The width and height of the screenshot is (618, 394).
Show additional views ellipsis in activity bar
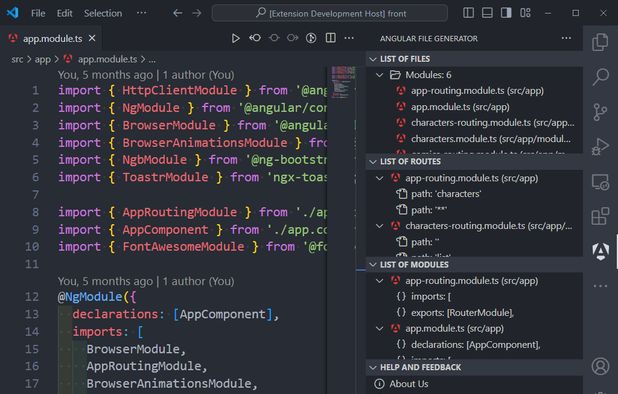[600, 286]
